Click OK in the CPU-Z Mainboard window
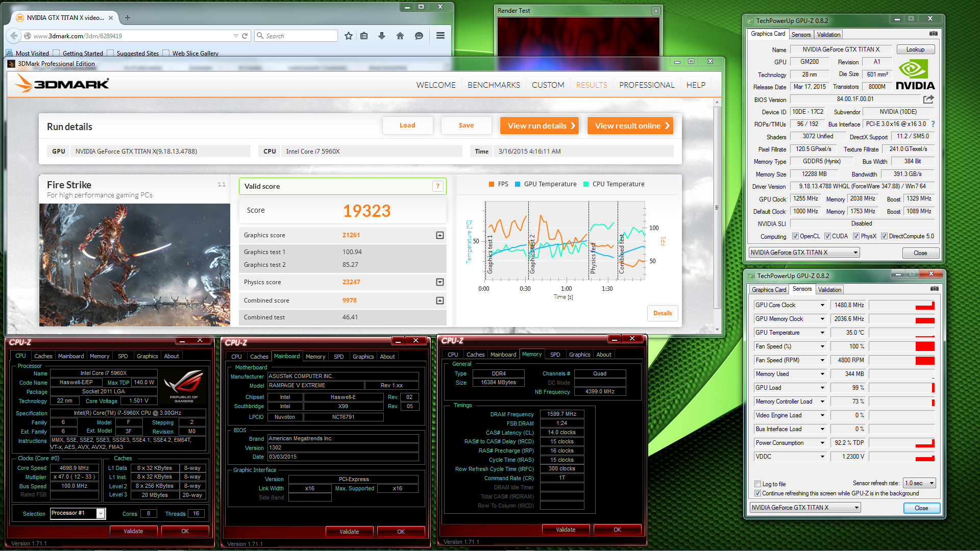 click(x=401, y=532)
